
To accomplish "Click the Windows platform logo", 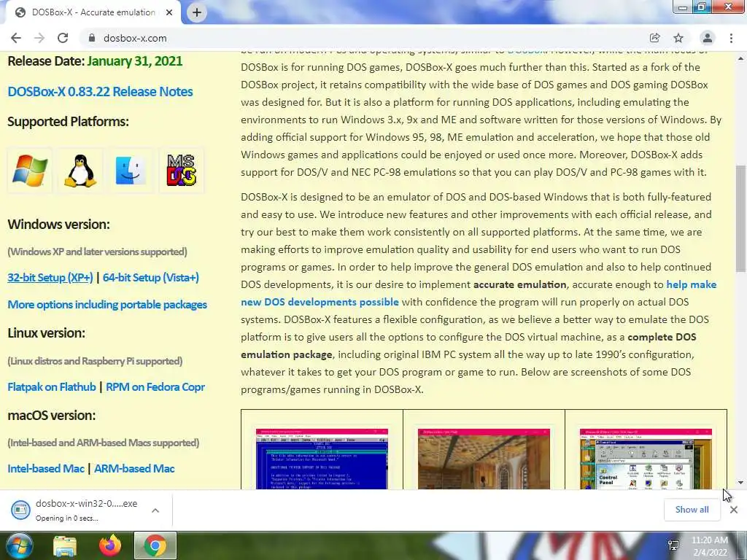I will point(29,171).
